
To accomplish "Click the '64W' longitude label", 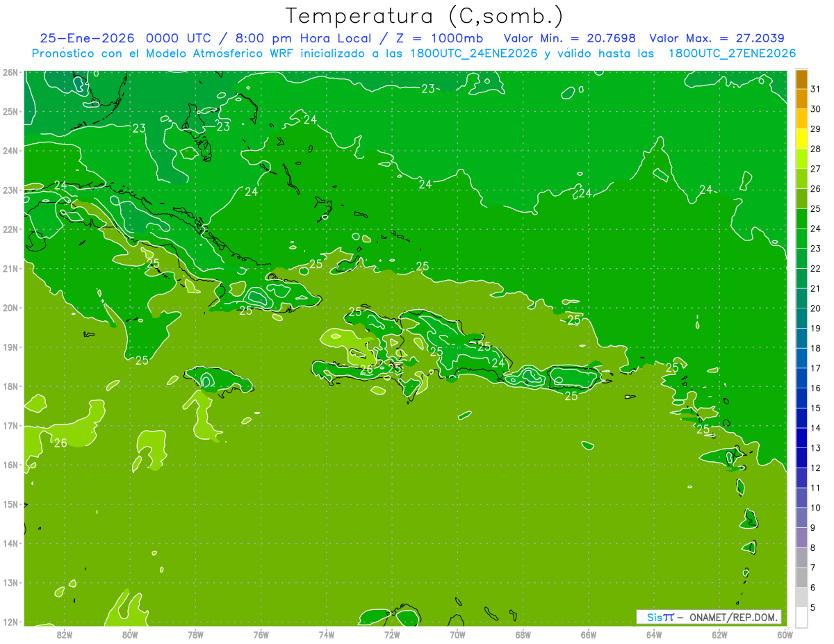I will pos(653,634).
